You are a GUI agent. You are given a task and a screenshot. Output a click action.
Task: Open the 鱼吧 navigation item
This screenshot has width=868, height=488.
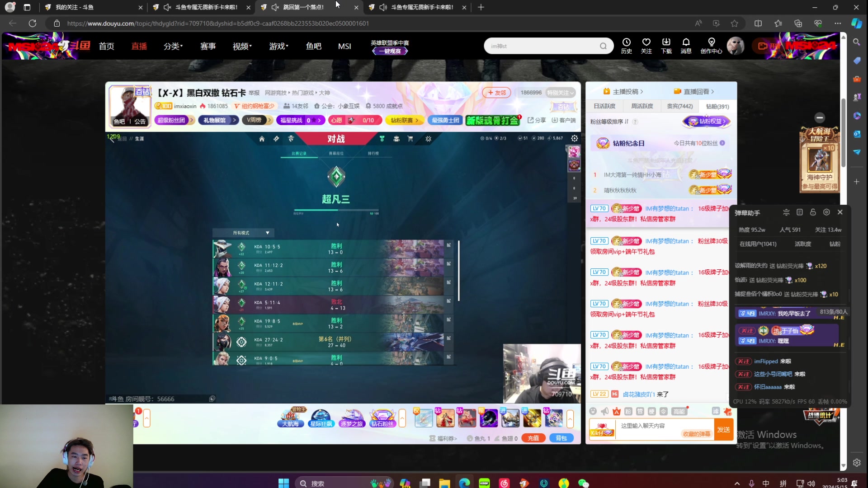click(314, 46)
